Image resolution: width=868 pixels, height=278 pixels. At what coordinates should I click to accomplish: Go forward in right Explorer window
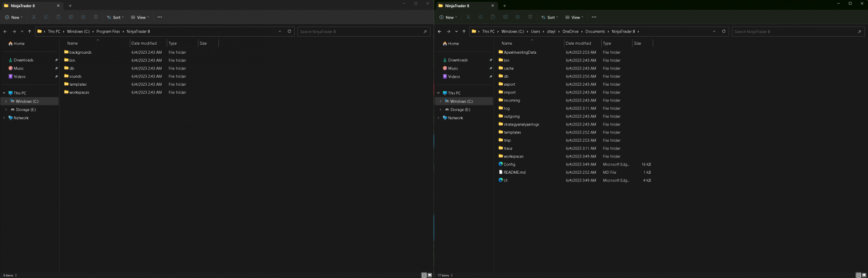click(x=448, y=32)
